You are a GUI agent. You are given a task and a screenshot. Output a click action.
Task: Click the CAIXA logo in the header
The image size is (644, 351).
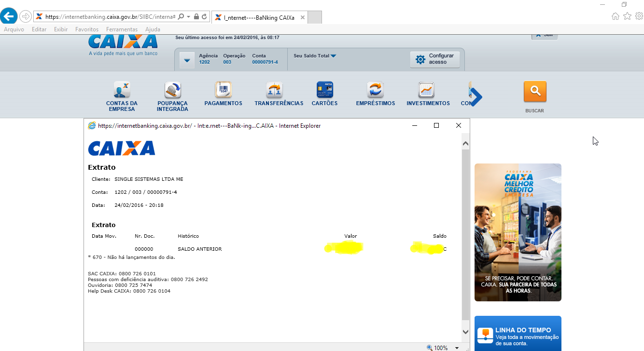[x=123, y=44]
